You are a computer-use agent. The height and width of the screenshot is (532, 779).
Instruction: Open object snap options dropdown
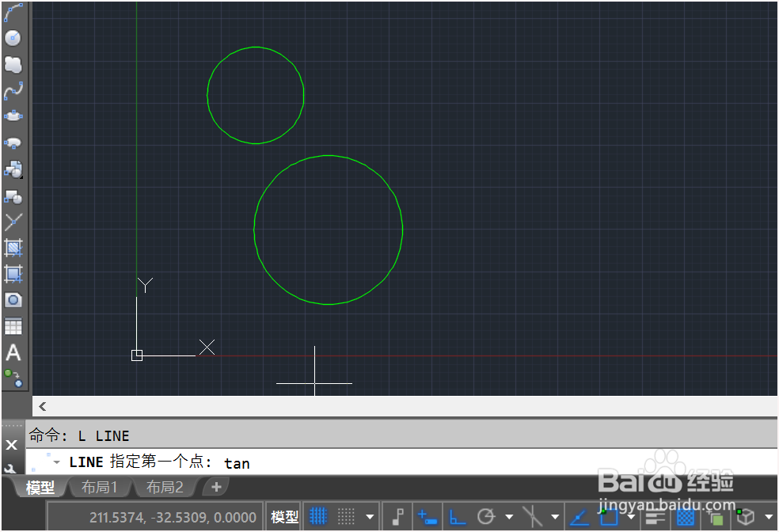pos(631,517)
